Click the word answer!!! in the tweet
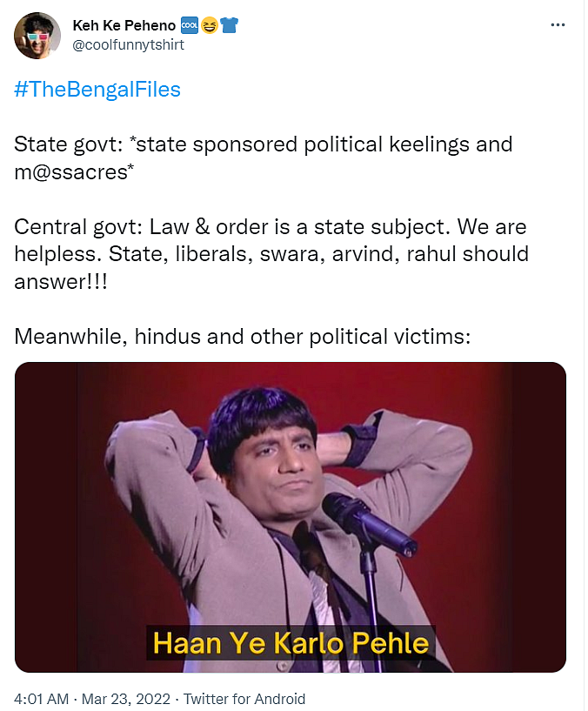This screenshot has width=588, height=711. click(x=61, y=282)
